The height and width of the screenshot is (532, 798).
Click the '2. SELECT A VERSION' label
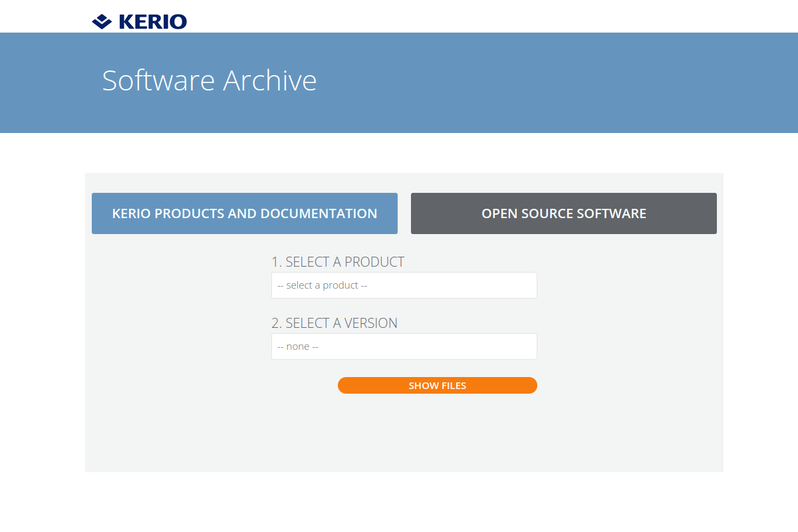pos(334,323)
